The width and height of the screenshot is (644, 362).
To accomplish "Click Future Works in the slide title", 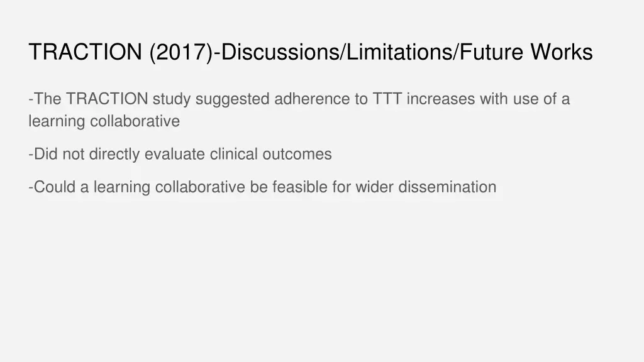I will (526, 52).
